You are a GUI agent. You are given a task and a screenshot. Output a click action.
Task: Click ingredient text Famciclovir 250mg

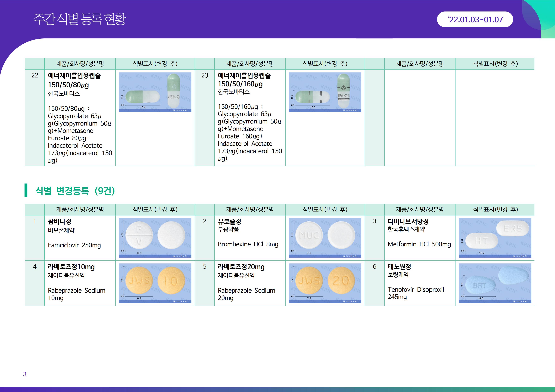[74, 245]
